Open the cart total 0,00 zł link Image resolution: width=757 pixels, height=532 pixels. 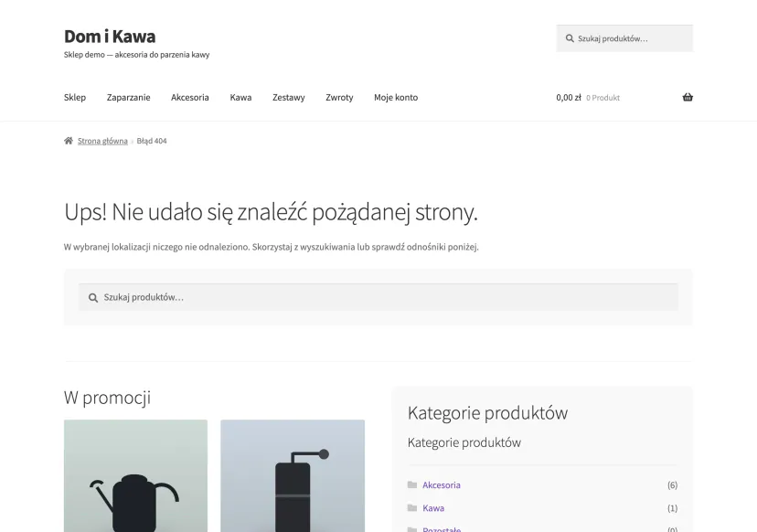569,97
